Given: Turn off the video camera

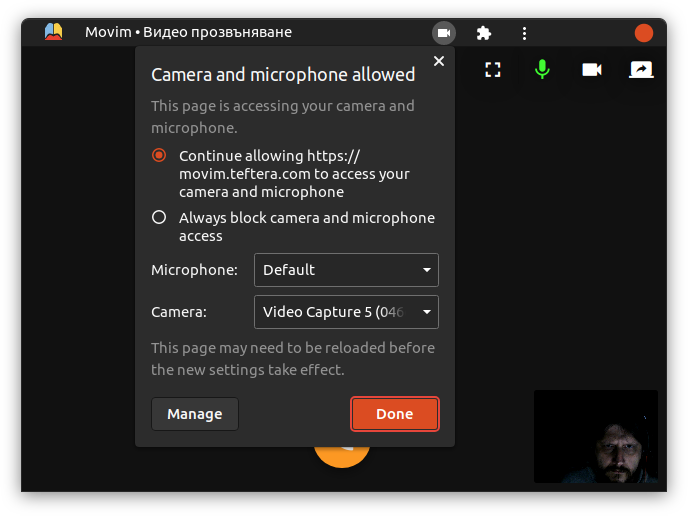Looking at the screenshot, I should click(592, 70).
